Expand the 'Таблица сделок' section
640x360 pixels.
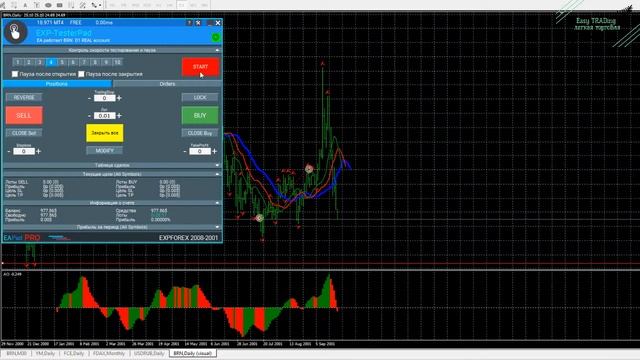pyautogui.click(x=217, y=165)
